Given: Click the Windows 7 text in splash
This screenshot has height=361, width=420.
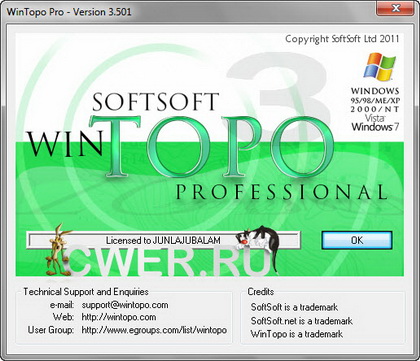Looking at the screenshot, I should coord(375,127).
